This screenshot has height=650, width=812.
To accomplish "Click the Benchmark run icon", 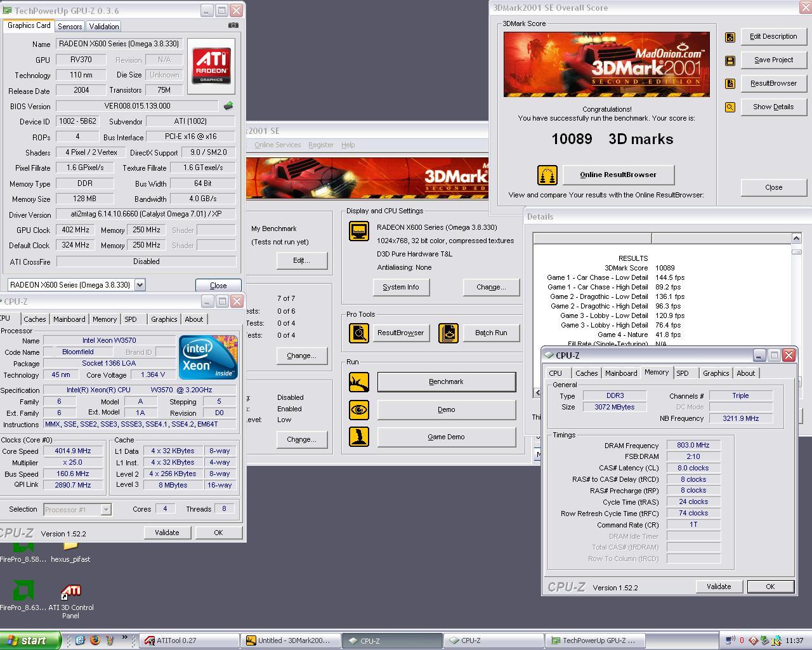I will pos(359,381).
